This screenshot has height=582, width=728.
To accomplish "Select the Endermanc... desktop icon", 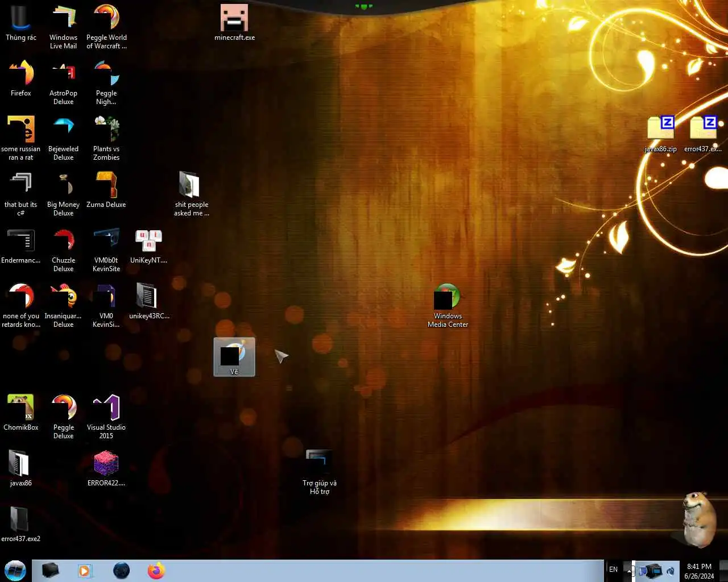I will 21,246.
